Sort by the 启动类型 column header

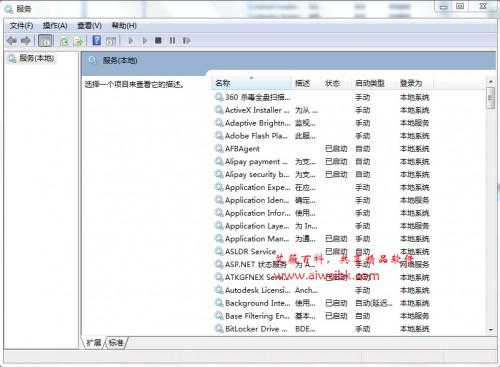[x=374, y=83]
